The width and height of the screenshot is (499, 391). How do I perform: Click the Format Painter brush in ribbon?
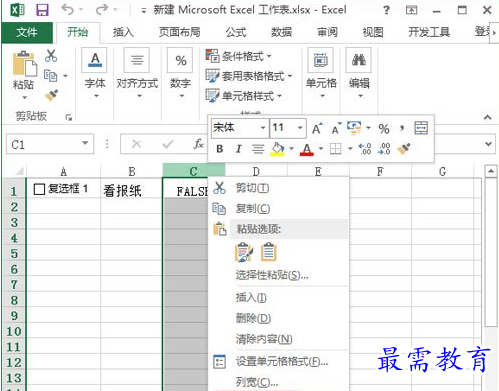(51, 95)
